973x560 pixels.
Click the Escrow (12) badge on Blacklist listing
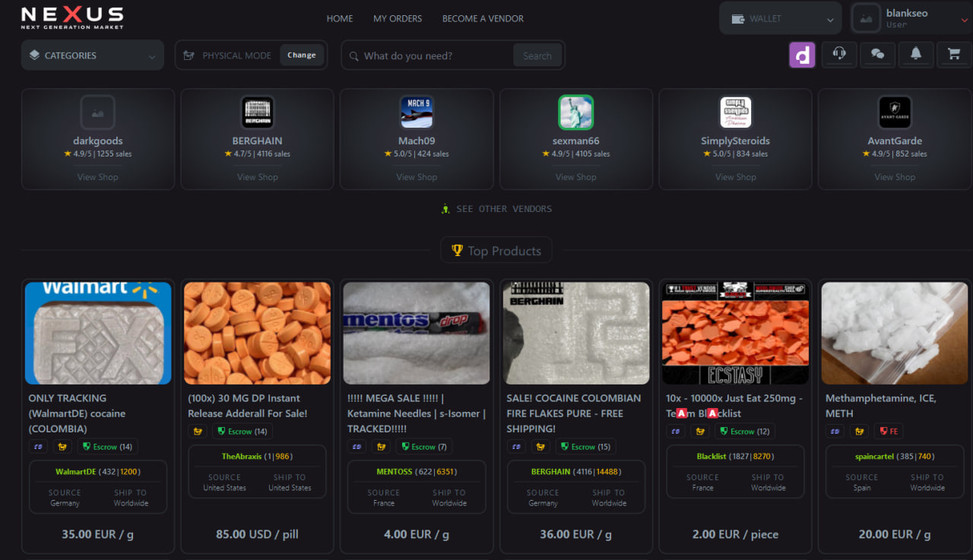click(x=745, y=431)
